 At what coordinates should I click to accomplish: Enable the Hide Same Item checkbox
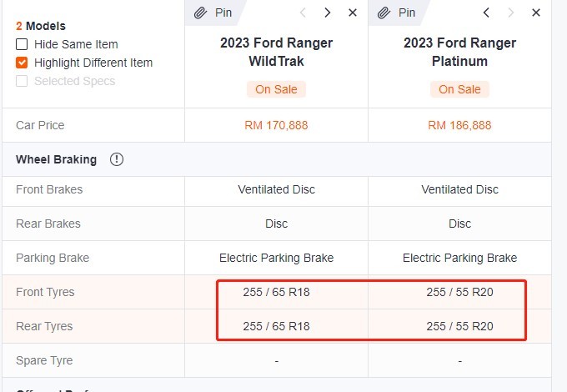[22, 44]
